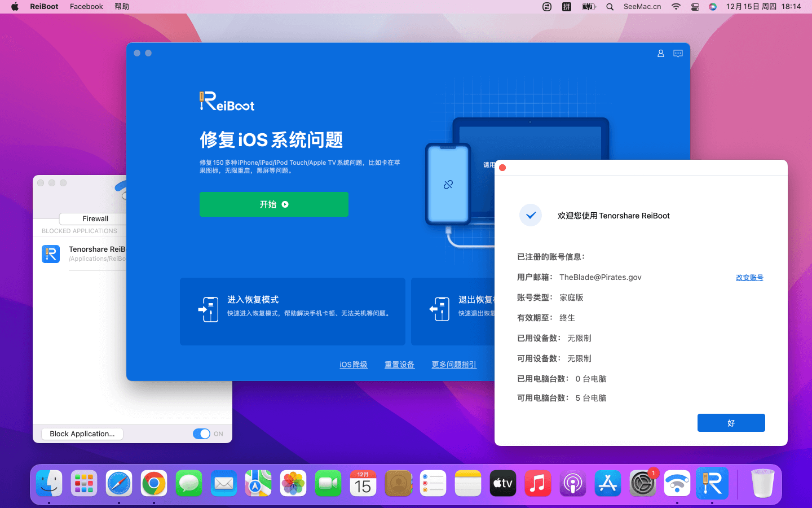
Task: Open the Wi-Fi firewall app in Dock
Action: point(677,484)
